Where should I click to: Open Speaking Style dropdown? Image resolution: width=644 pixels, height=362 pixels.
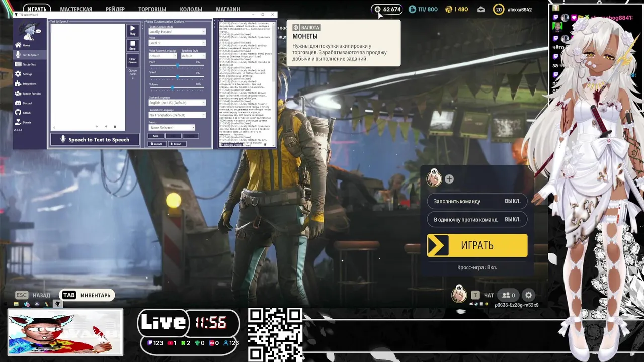(x=193, y=56)
